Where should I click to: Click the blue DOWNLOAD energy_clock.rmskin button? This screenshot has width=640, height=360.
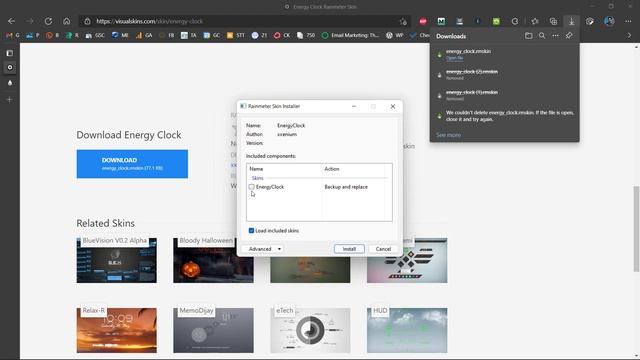coord(132,164)
